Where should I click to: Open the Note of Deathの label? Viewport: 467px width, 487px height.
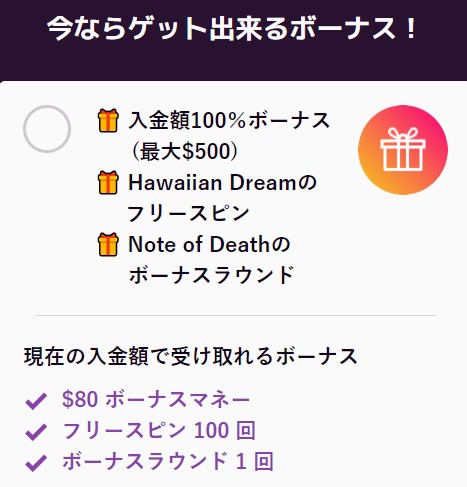pos(209,244)
